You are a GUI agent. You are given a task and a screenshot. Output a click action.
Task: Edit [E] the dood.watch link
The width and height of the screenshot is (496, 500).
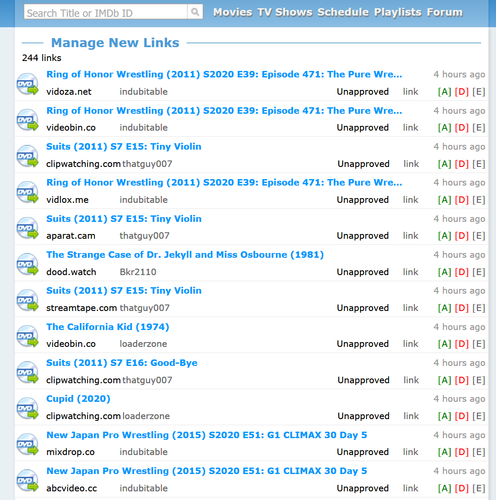click(x=479, y=272)
